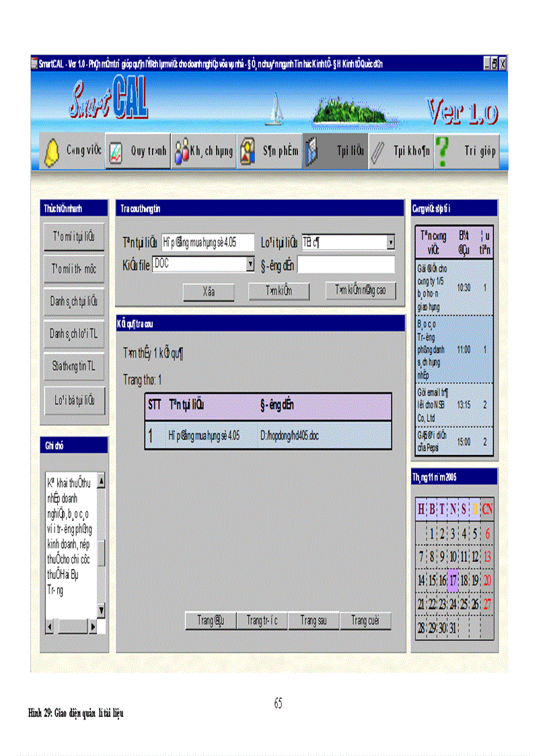This screenshot has height=756, width=549.
Task: Open help via green question mark icon
Action: click(x=443, y=151)
